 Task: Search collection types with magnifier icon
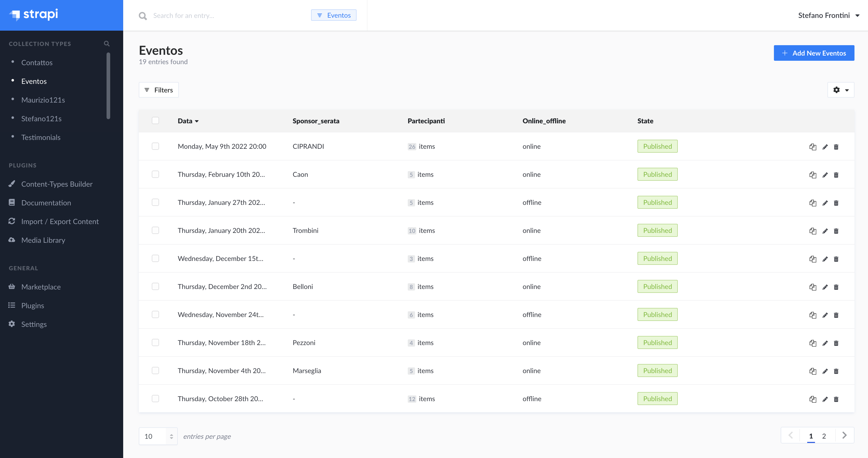click(x=107, y=43)
